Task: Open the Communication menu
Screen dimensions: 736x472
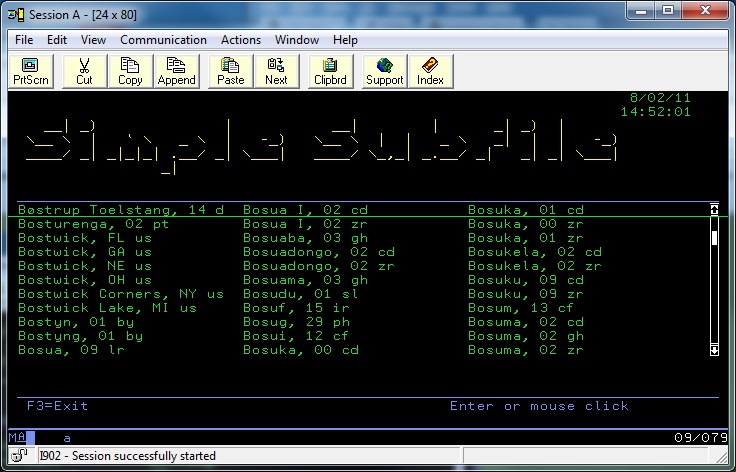Action: (163, 40)
